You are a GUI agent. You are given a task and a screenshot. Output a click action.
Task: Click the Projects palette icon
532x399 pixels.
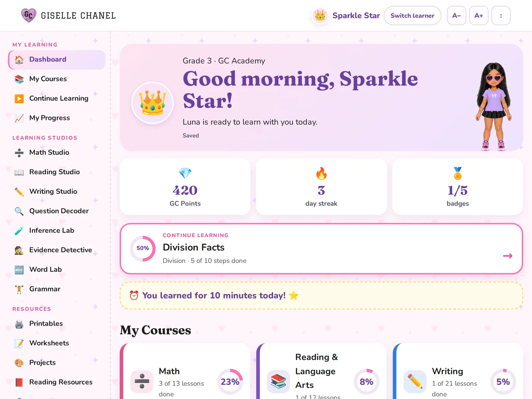pos(19,363)
